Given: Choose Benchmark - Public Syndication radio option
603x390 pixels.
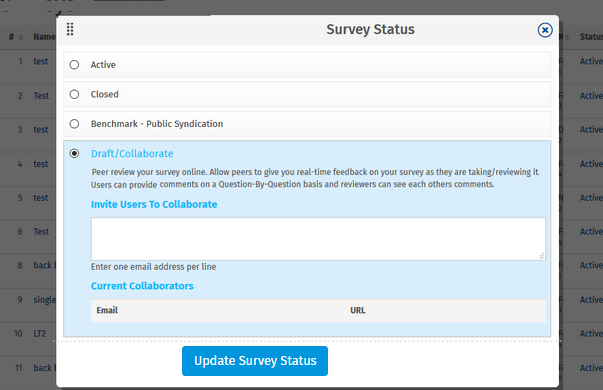Looking at the screenshot, I should click(74, 124).
